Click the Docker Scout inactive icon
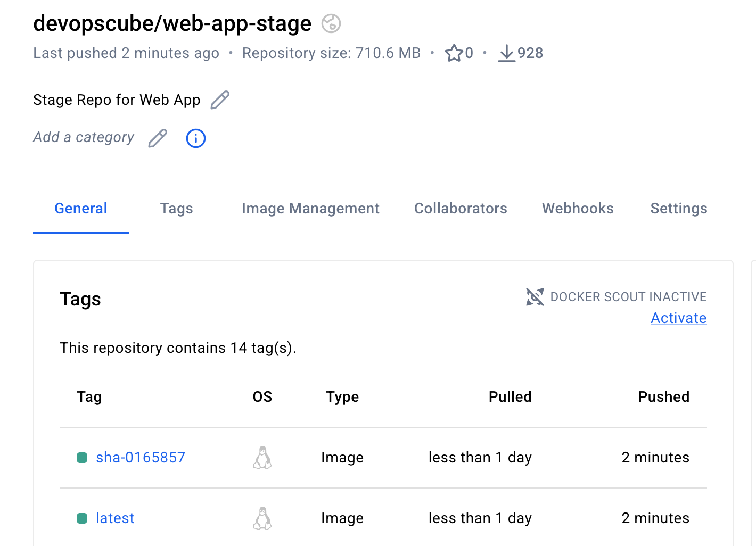This screenshot has height=546, width=756. [535, 297]
